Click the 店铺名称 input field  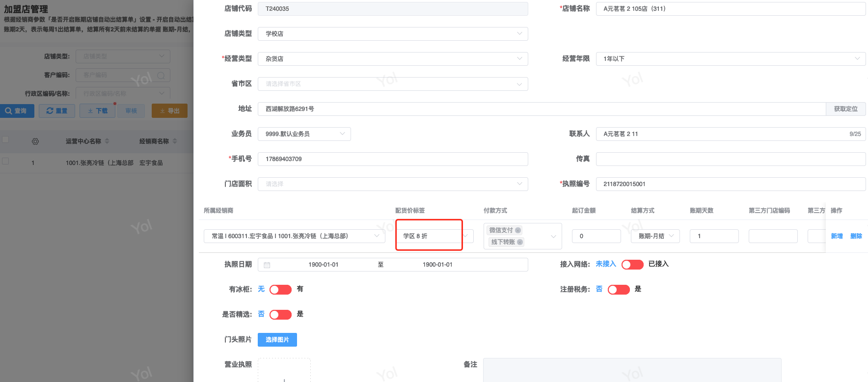click(731, 9)
